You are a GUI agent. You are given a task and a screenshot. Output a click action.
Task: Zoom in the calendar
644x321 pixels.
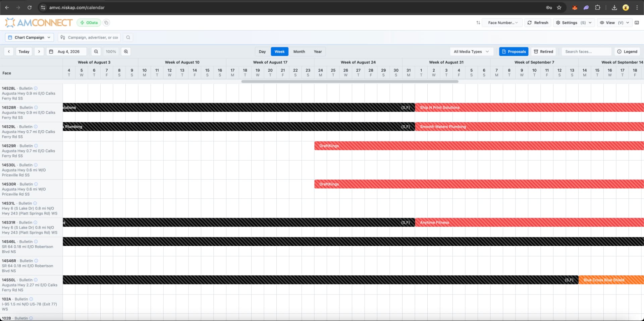coord(126,52)
